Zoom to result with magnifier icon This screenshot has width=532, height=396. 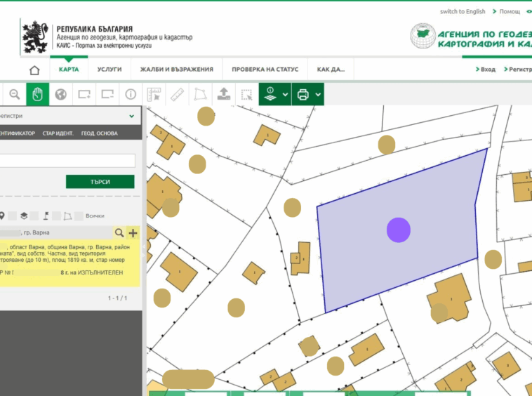click(x=119, y=233)
